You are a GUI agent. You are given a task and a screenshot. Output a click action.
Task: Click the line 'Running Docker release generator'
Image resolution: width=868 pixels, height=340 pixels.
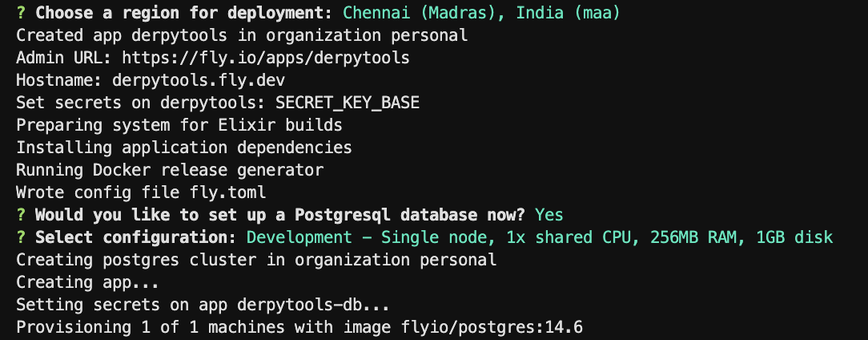170,170
